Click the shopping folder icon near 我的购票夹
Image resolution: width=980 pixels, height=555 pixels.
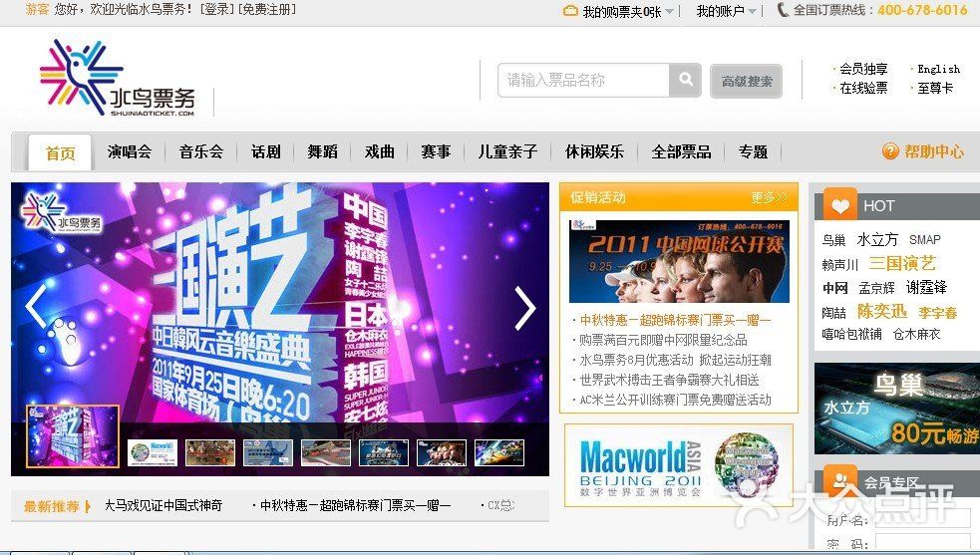pos(570,11)
